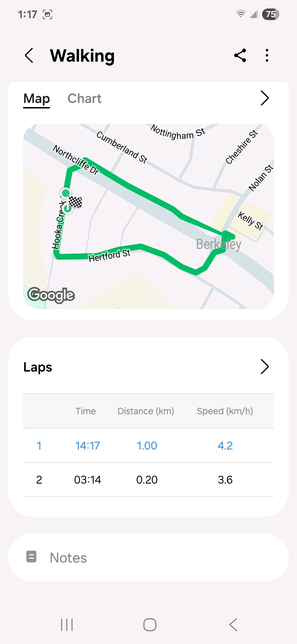Tap the Google logo on map
This screenshot has height=644, width=297.
(x=51, y=295)
